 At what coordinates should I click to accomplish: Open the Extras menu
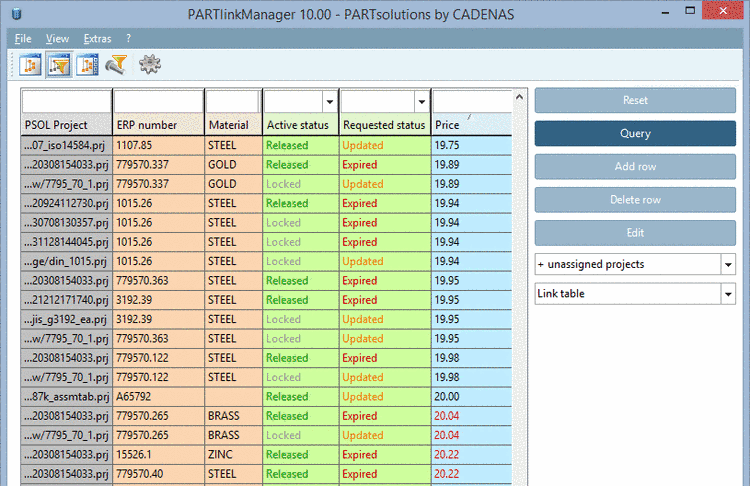[98, 39]
